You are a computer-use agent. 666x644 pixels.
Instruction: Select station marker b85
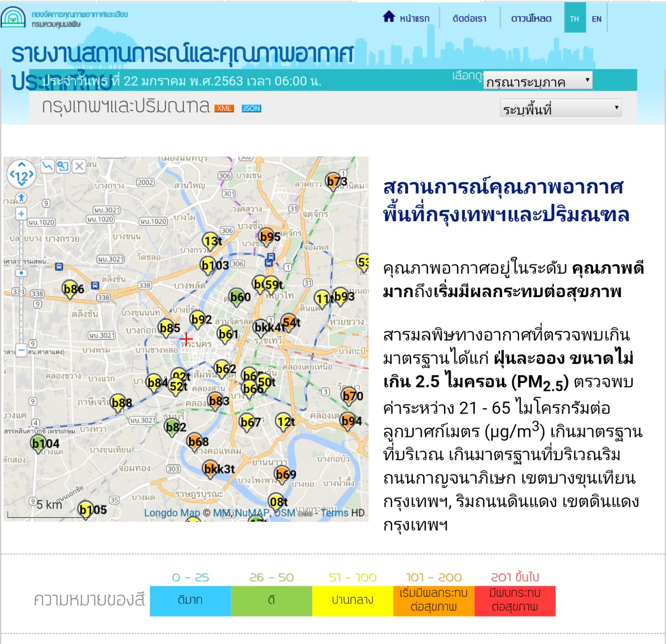click(x=167, y=328)
